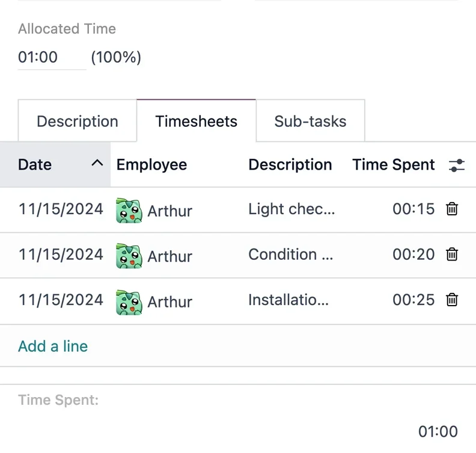This screenshot has height=453, width=476.
Task: Click first row date 11/15/2024
Action: tap(61, 209)
